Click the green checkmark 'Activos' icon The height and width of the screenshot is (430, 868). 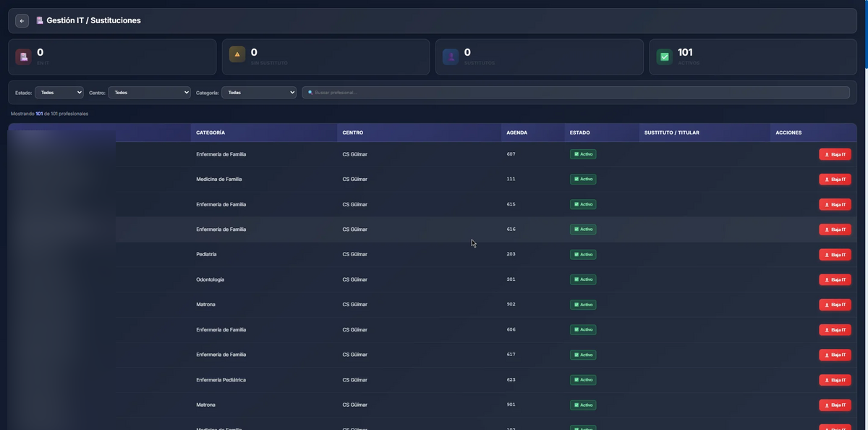click(664, 56)
